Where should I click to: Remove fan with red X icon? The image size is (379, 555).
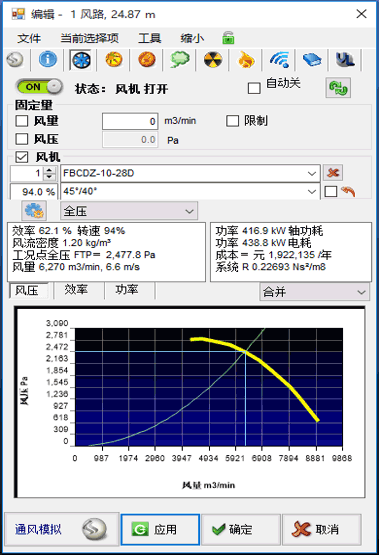333,173
